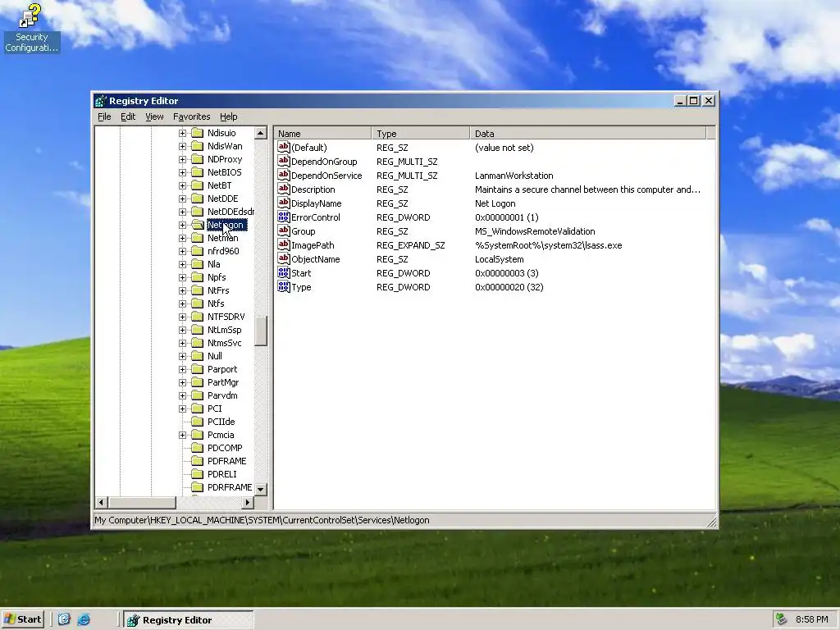This screenshot has height=630, width=840.
Task: Expand the Parport tree node
Action: [182, 369]
